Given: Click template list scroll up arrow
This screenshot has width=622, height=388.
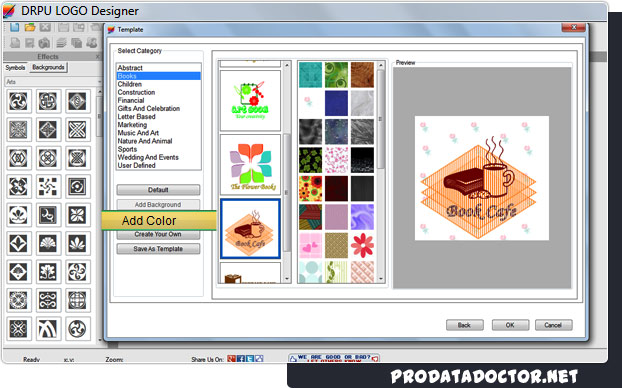Looking at the screenshot, I should (287, 65).
